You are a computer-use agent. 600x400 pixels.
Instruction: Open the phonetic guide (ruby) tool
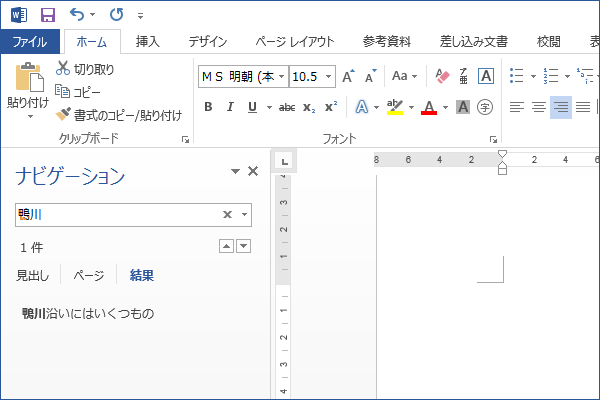tap(463, 76)
